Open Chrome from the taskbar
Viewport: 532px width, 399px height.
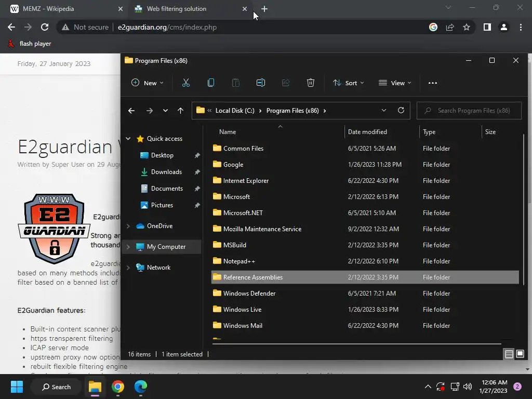point(118,387)
